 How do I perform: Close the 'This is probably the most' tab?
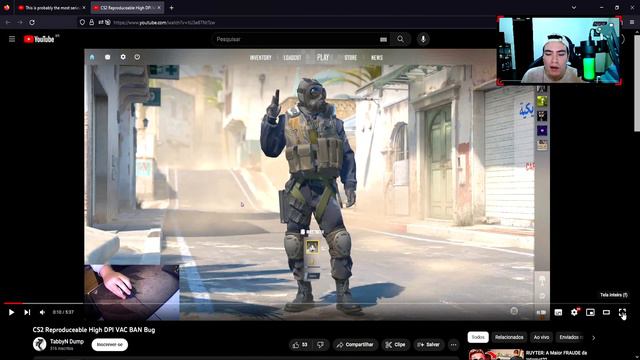coord(84,8)
